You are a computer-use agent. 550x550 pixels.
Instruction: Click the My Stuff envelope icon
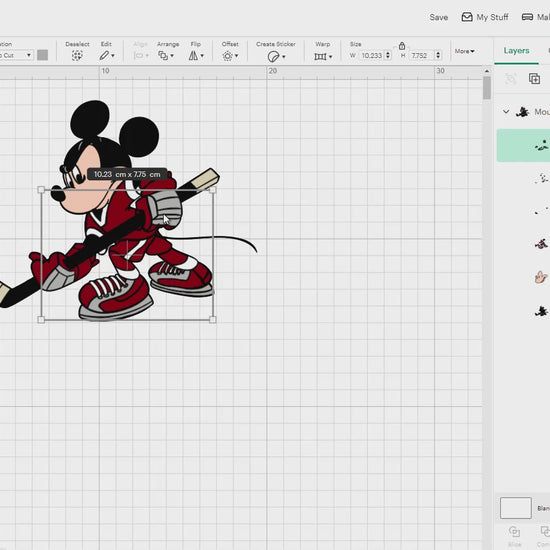click(x=467, y=17)
